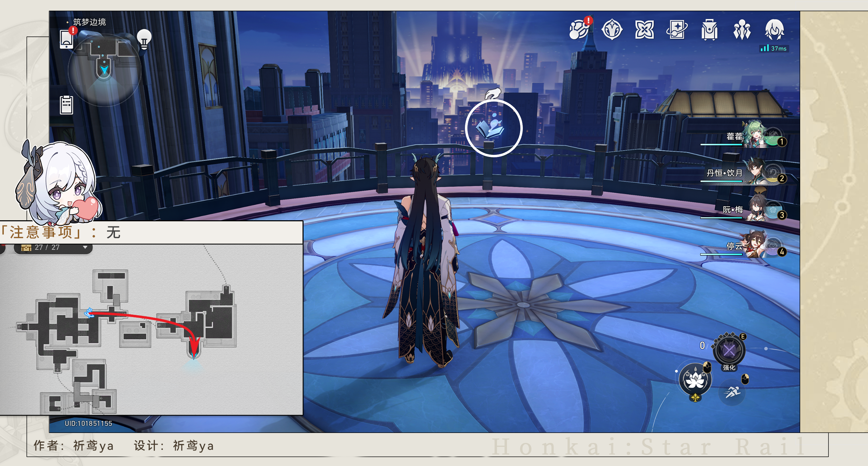Click the circular minimap to open map

pos(104,70)
